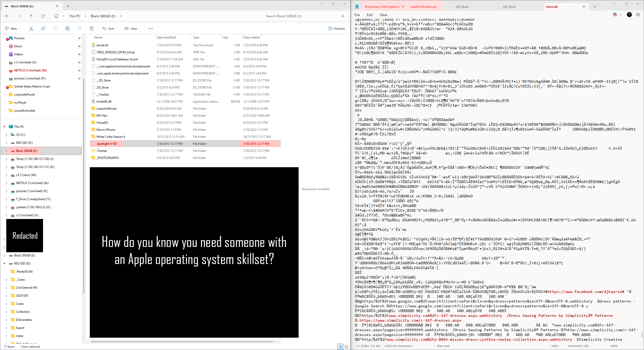The image size is (644, 350).
Task: Click the Delete trash icon
Action: point(92,29)
